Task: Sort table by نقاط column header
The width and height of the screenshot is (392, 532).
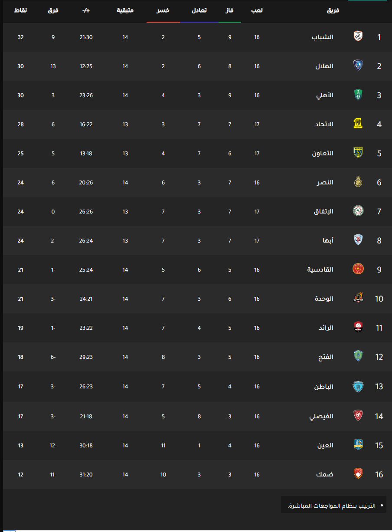Action: [x=20, y=10]
